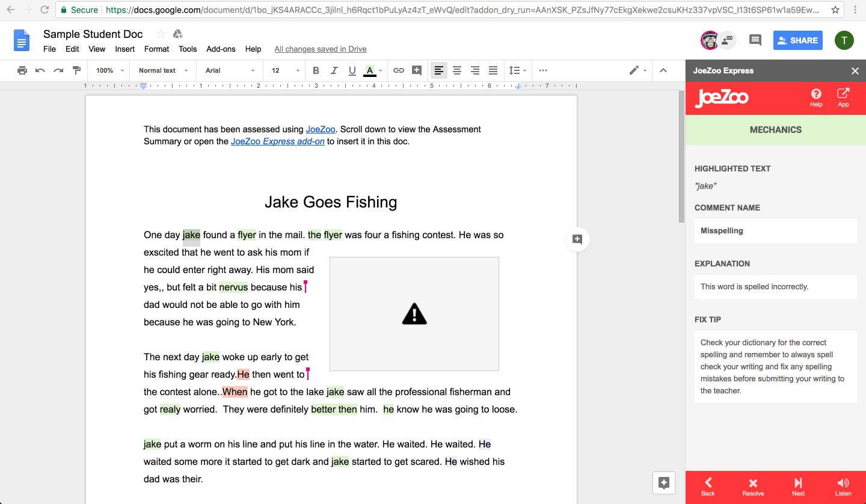866x504 pixels.
Task: Click the browser address bar URL
Action: point(462,10)
